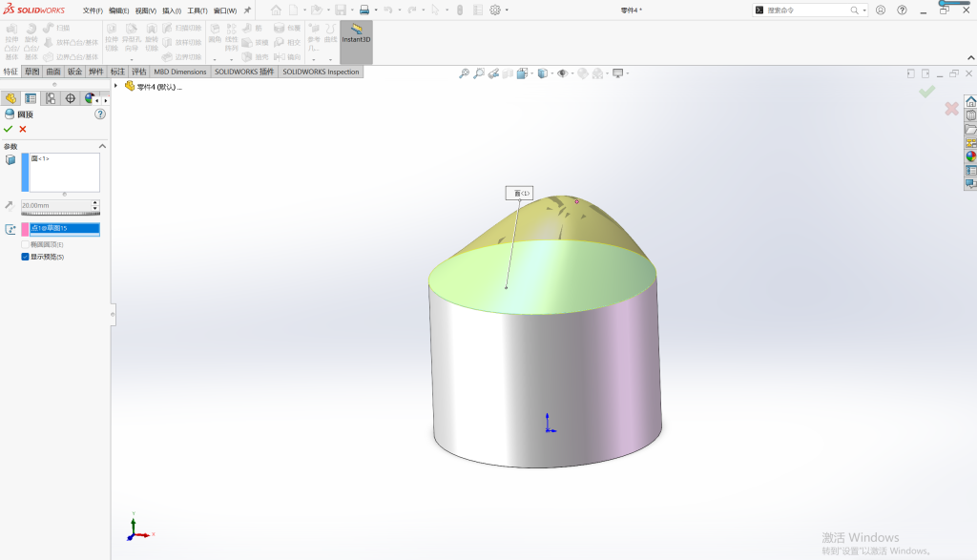Collapse the CommandManager ribbon chevron
This screenshot has width=977, height=560.
(x=970, y=58)
